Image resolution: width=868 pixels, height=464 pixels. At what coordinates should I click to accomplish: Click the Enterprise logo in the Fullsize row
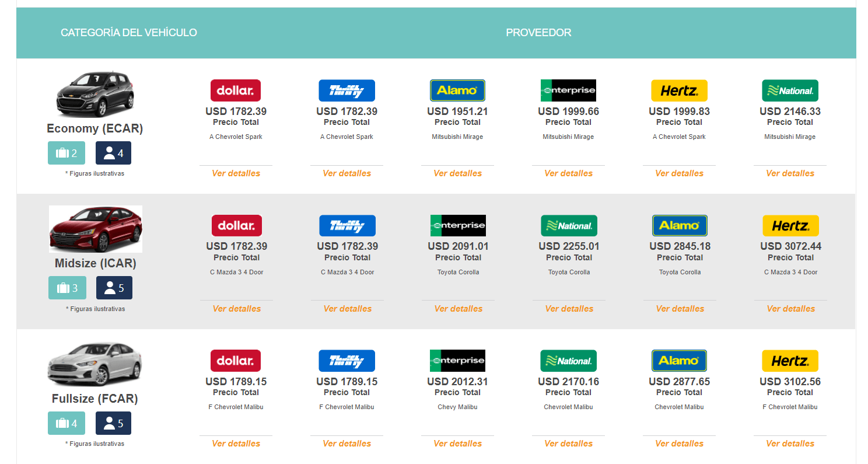pos(457,361)
